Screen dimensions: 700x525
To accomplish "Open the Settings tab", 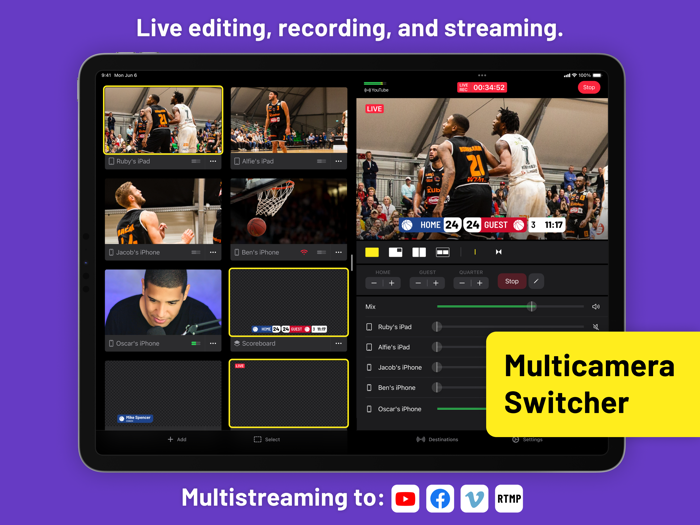I will [x=527, y=439].
